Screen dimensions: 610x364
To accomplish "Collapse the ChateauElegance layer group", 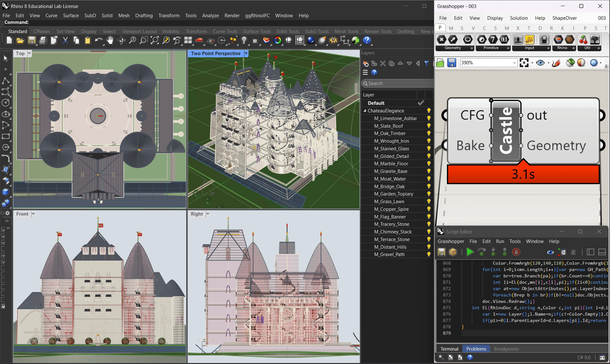I will (365, 111).
